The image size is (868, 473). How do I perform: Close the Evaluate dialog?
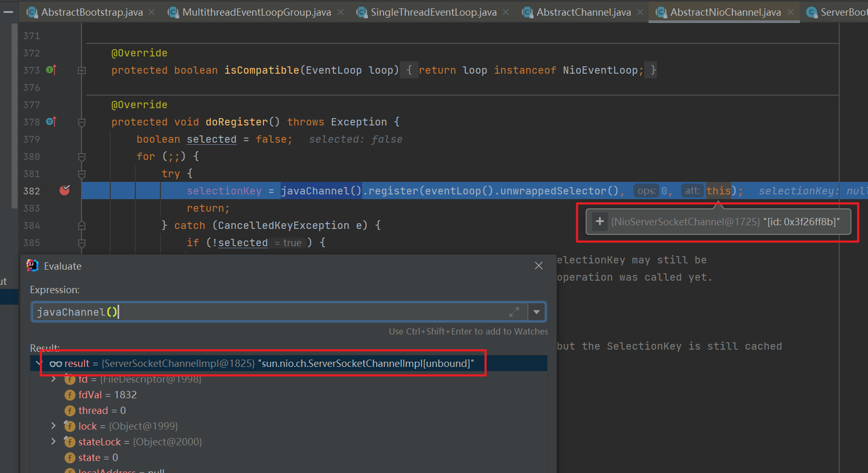tap(539, 266)
